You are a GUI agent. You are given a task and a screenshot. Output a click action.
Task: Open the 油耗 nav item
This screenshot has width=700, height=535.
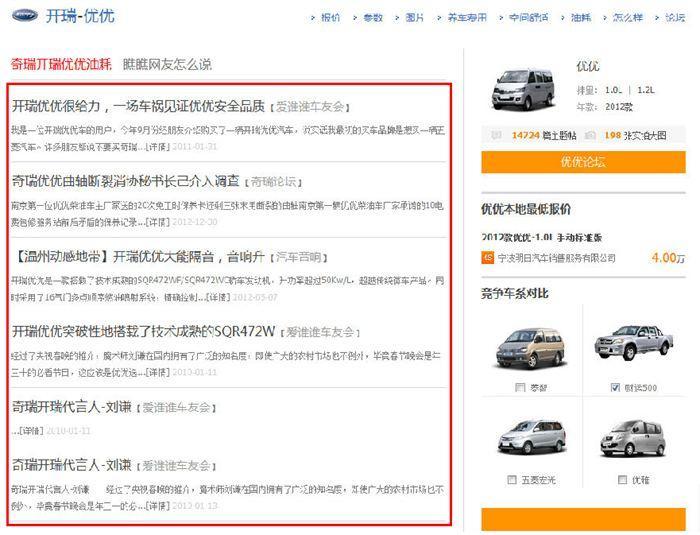click(x=581, y=17)
